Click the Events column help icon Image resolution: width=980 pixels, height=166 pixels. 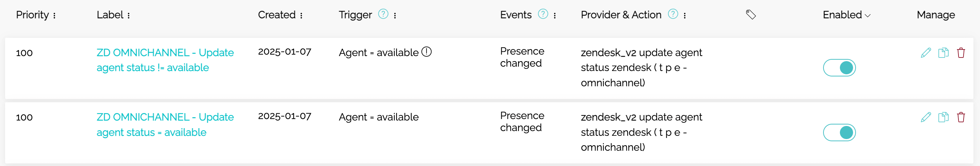pos(543,15)
